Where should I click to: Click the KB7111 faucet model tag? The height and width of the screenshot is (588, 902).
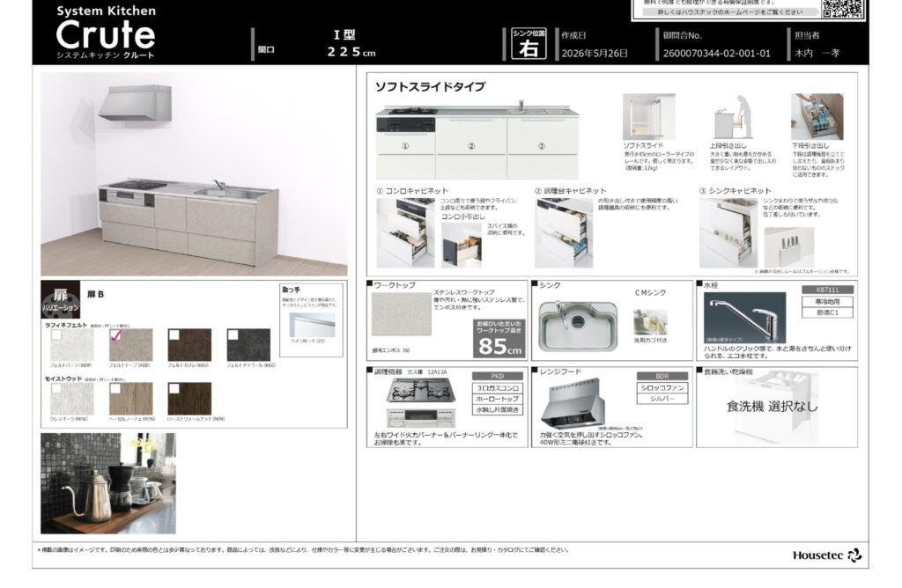[x=827, y=290]
